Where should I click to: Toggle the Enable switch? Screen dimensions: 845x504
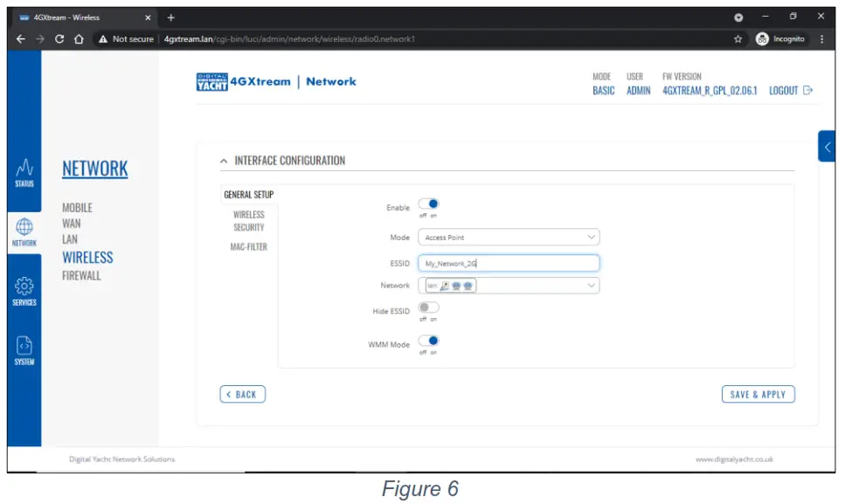tap(429, 204)
